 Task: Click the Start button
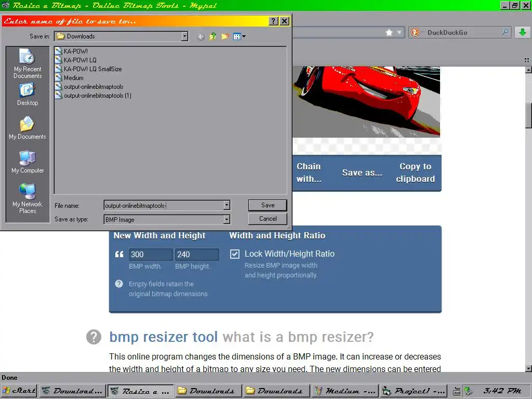point(19,391)
